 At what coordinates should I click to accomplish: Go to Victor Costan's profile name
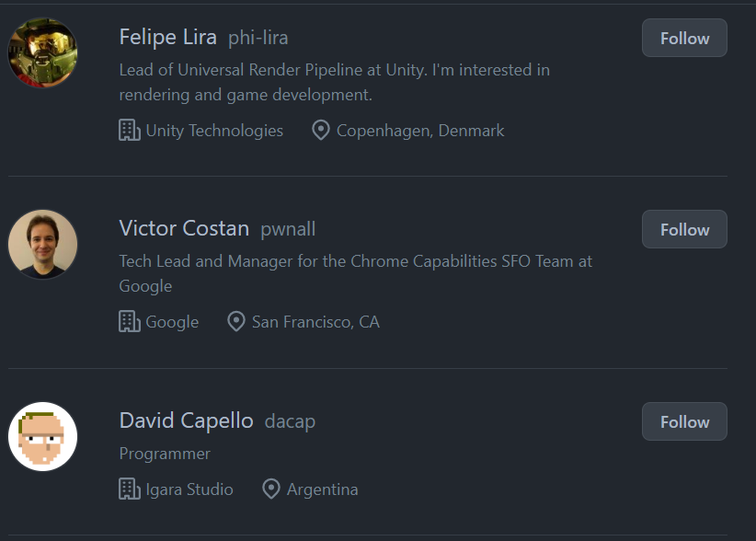coord(184,229)
